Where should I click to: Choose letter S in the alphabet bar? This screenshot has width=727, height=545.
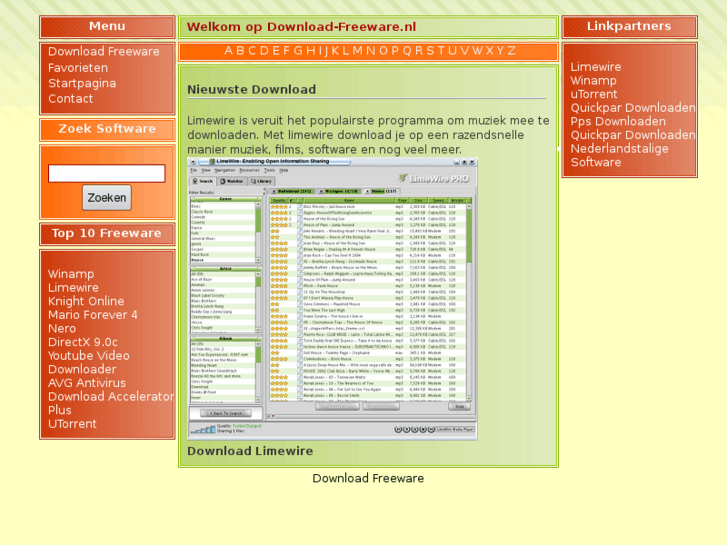(430, 51)
